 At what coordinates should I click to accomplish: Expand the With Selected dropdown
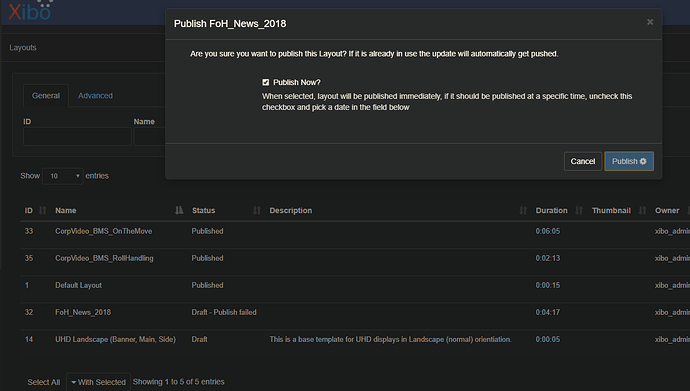(98, 382)
